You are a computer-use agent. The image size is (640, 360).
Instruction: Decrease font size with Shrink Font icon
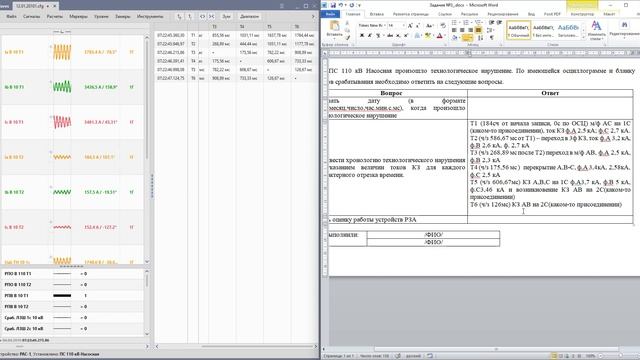(418, 25)
